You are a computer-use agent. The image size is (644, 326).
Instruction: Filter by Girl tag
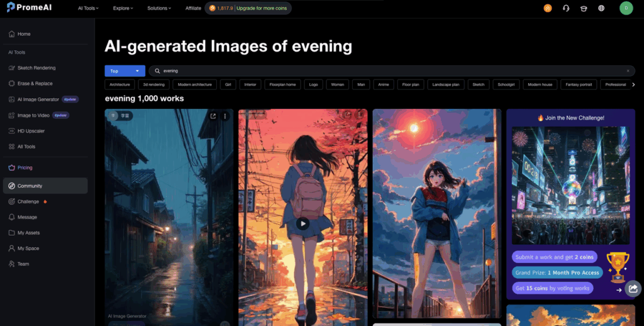point(228,85)
